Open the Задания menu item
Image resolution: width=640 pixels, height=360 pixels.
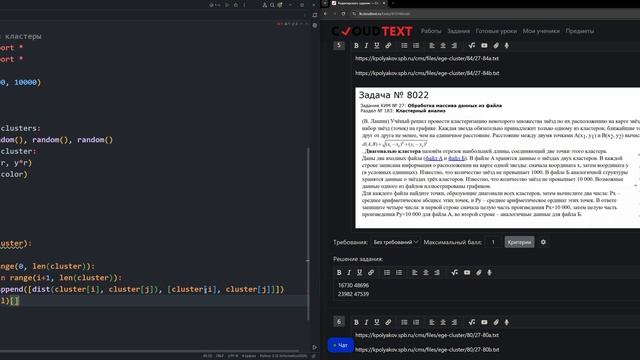458,31
